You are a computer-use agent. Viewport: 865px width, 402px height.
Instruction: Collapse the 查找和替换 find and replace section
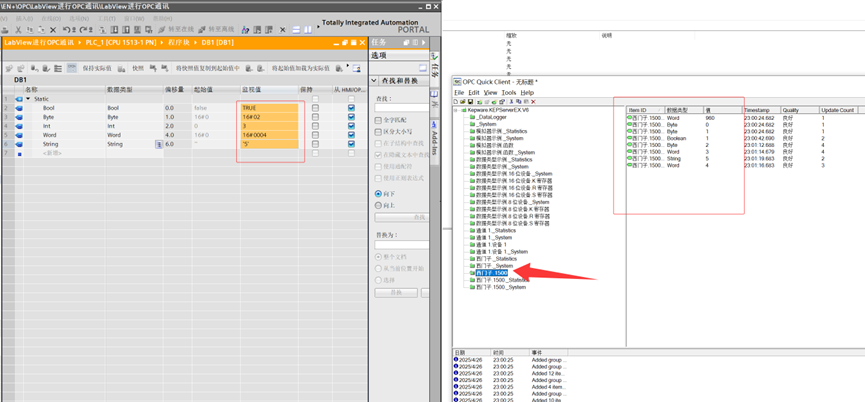(374, 81)
